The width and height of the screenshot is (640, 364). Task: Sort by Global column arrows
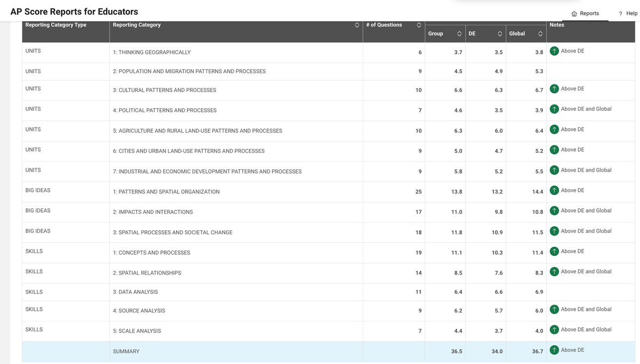pos(540,34)
